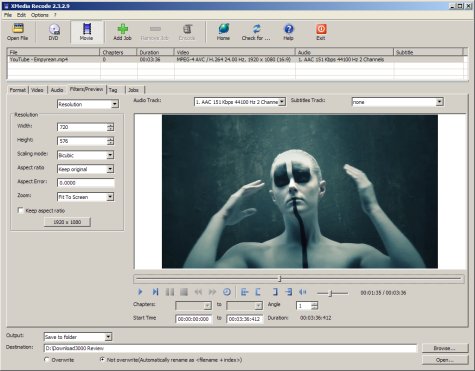Screen dimensions: 475x371
Task: Stop the video preview
Action: pyautogui.click(x=184, y=292)
